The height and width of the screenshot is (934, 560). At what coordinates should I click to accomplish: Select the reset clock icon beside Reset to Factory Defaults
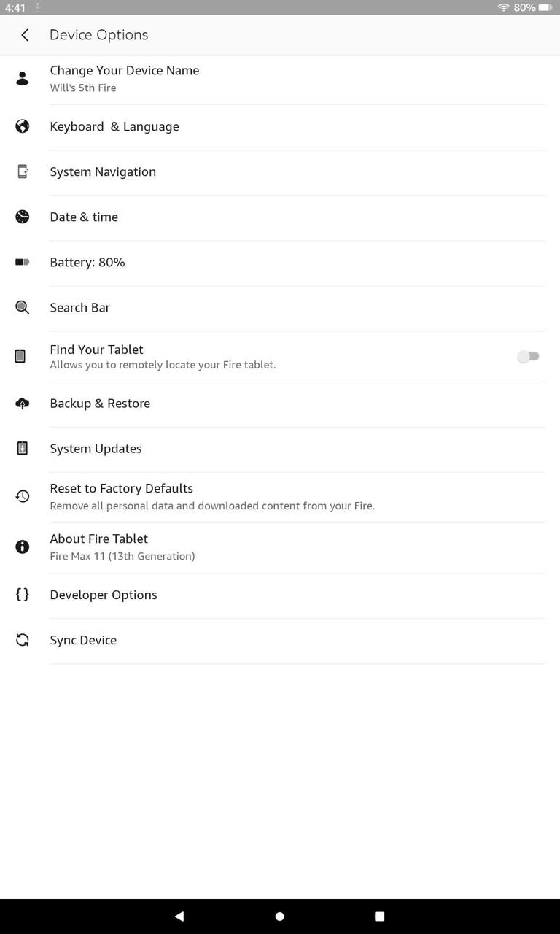click(x=23, y=495)
